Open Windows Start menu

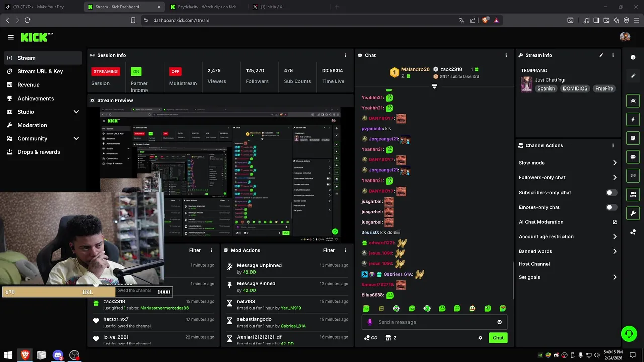click(8, 355)
